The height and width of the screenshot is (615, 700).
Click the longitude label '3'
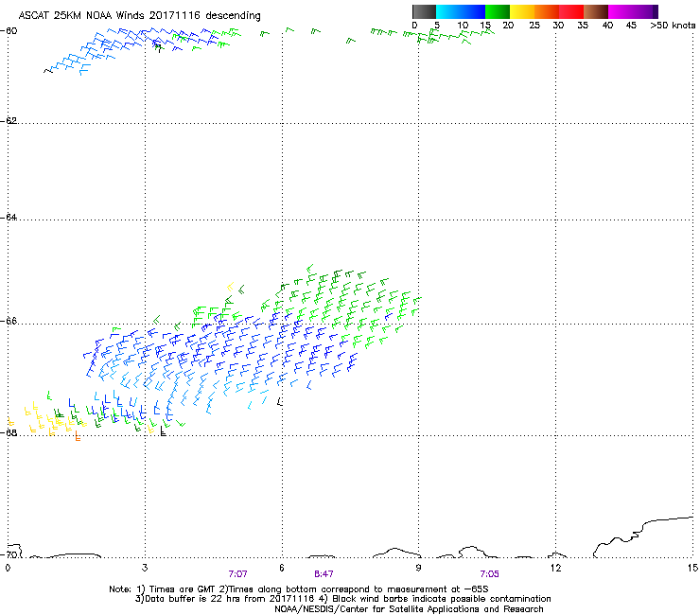tap(145, 568)
